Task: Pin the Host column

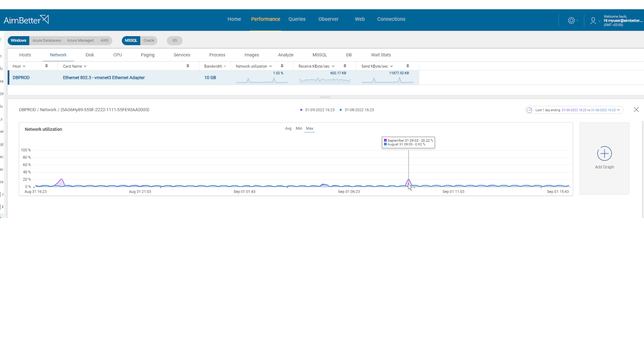Action: [x=46, y=66]
